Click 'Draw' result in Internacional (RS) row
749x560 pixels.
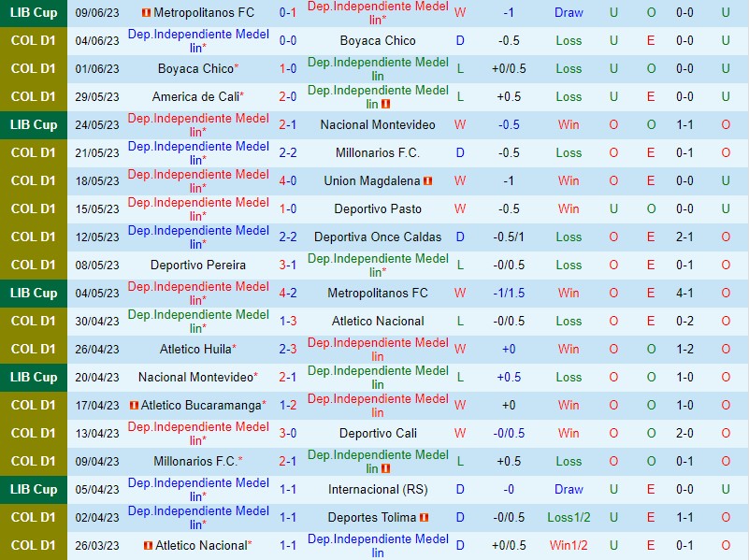[x=569, y=489]
